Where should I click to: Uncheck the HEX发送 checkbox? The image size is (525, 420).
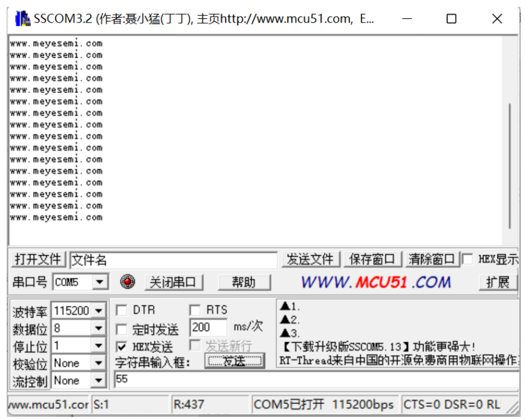point(121,347)
